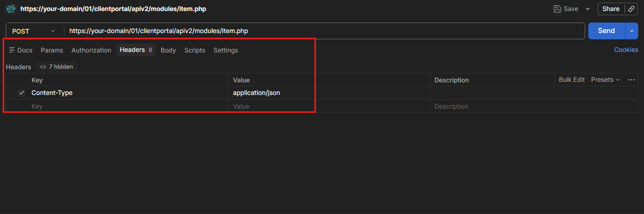Toggle the Content-Type header checkbox

(22, 93)
